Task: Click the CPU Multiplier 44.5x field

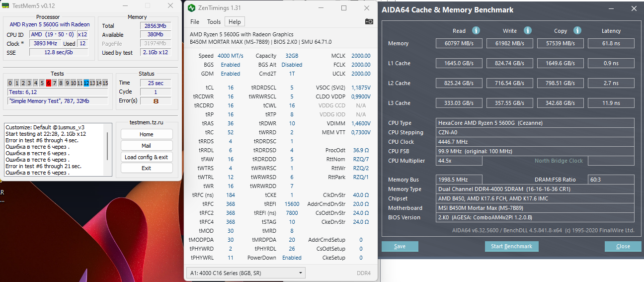Action: 459,161
